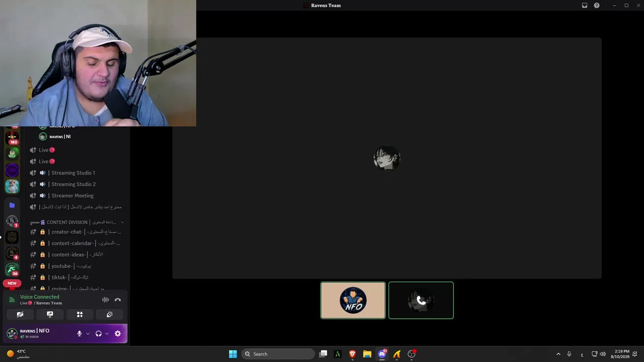Open the yellow swoosh app on taskbar

396,354
